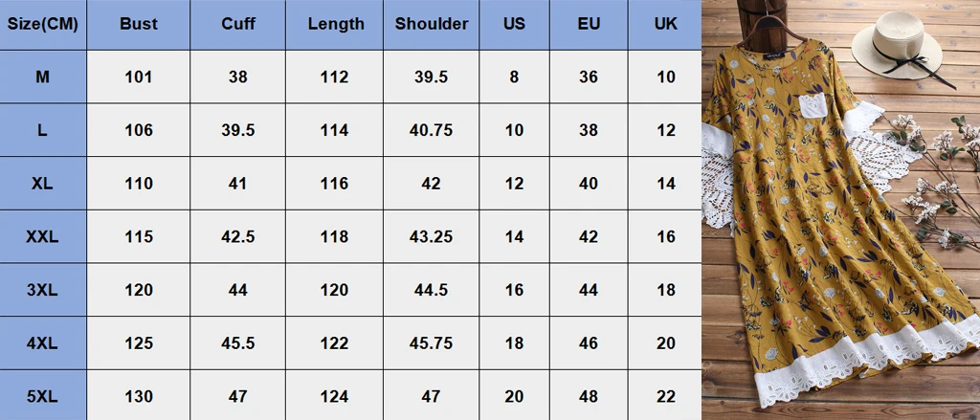
Task: Select the UK column header
Action: point(666,24)
